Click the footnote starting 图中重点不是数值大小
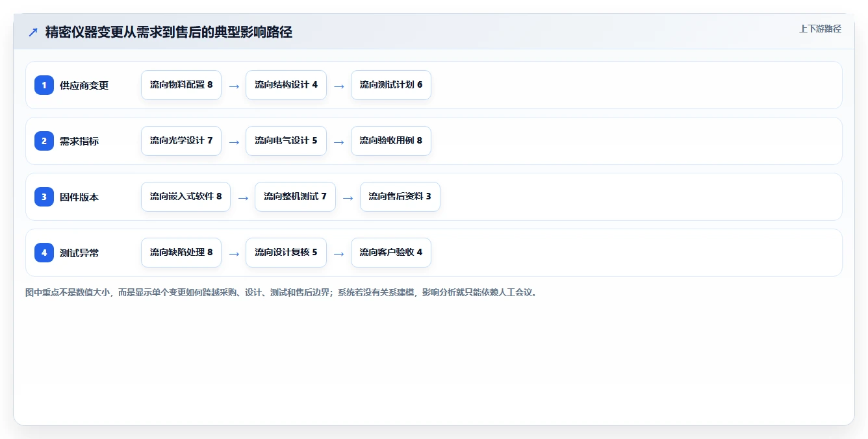 (x=283, y=292)
